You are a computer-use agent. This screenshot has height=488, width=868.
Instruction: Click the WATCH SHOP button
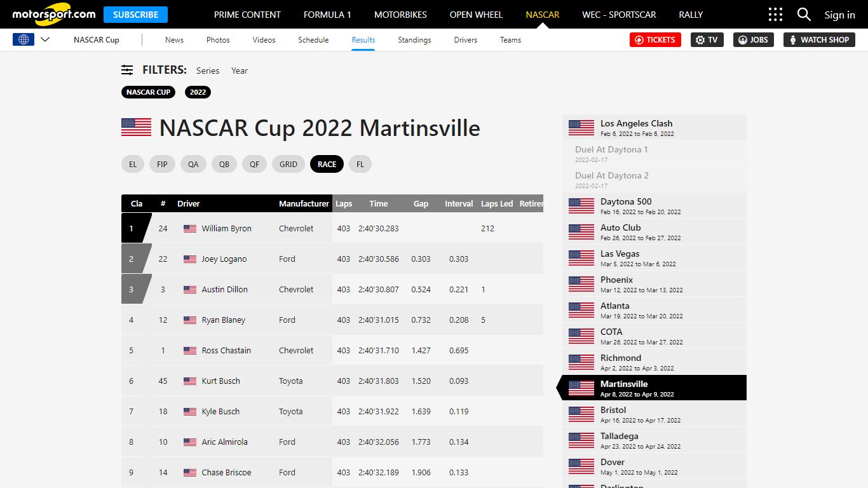819,39
